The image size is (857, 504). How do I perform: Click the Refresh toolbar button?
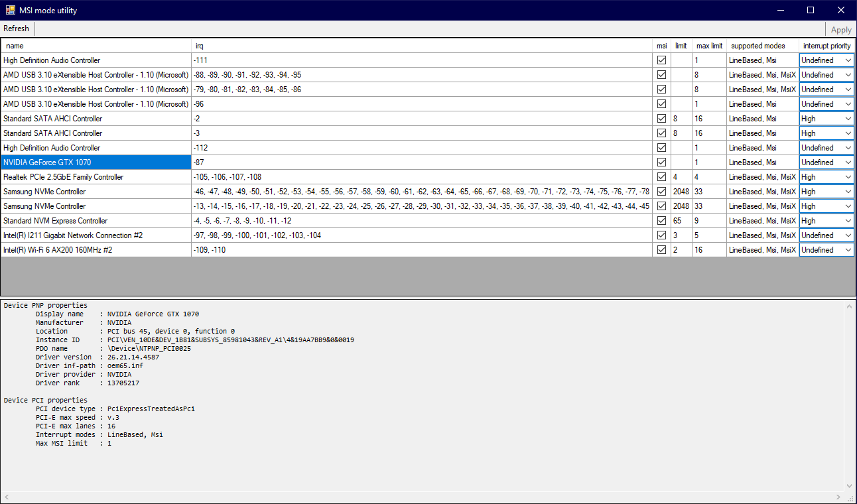click(x=17, y=29)
